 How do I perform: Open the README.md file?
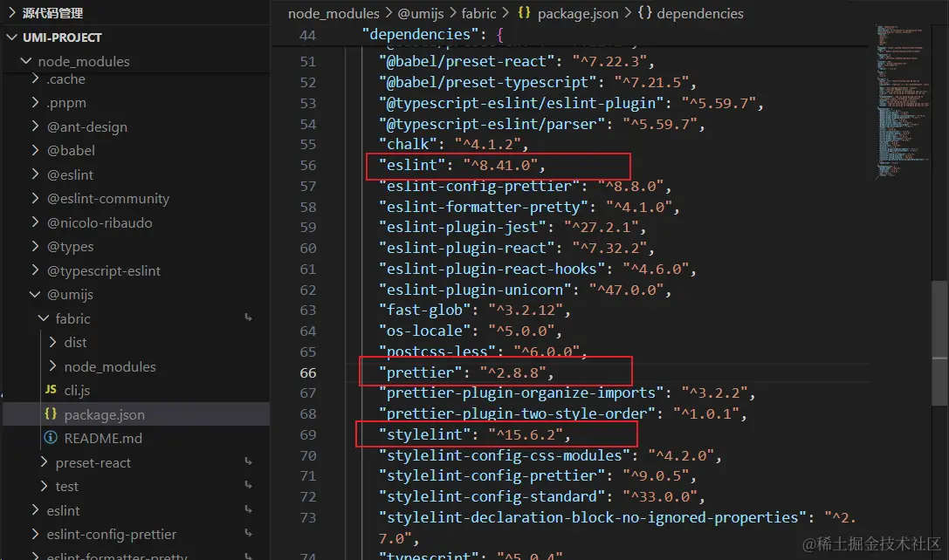(103, 439)
